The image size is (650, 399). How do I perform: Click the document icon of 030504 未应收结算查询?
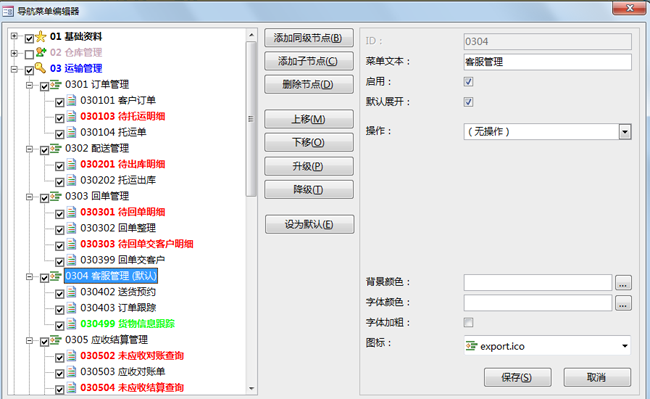tap(71, 387)
